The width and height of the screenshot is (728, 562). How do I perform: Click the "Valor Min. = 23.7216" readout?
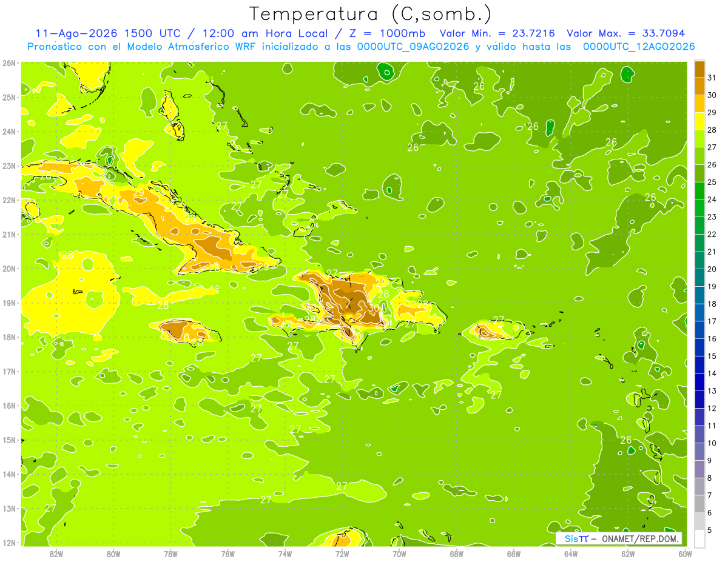(498, 33)
